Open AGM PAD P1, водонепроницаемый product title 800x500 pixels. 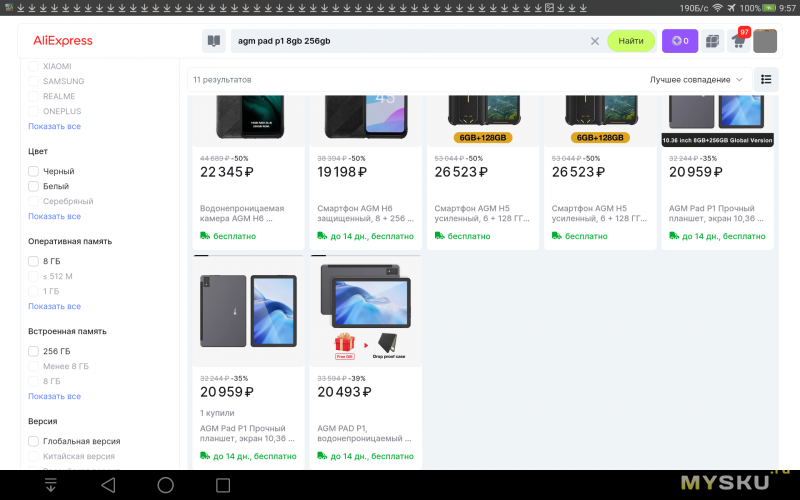364,433
